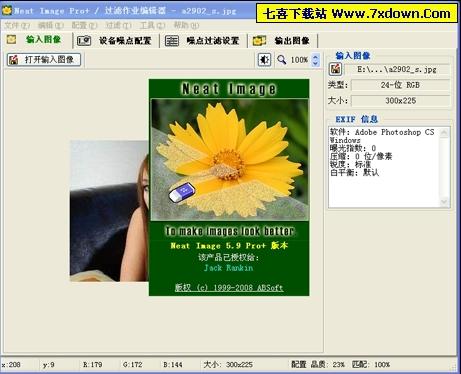Click the magnifier zoom icon
The image size is (461, 374).
click(282, 60)
